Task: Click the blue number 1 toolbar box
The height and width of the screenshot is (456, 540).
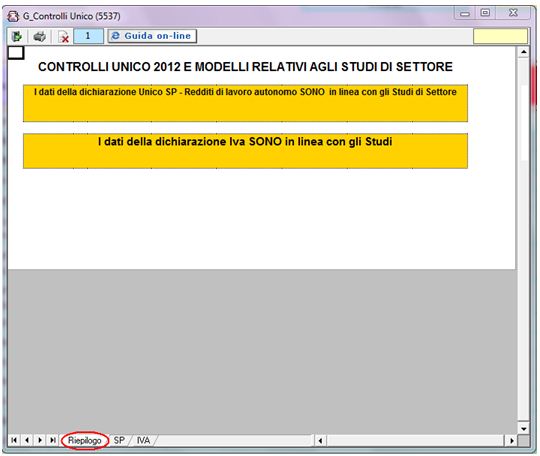Action: tap(89, 36)
